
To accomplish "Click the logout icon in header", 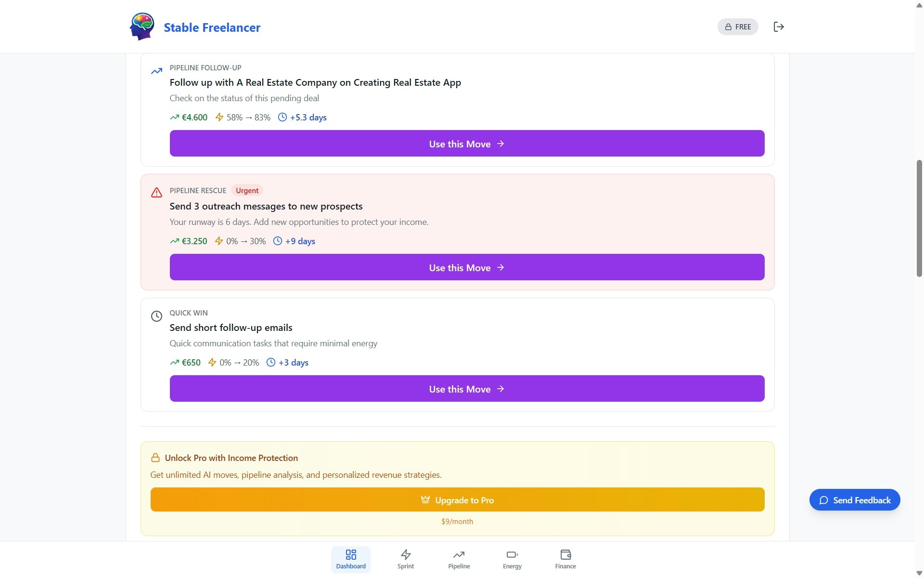I will point(778,27).
